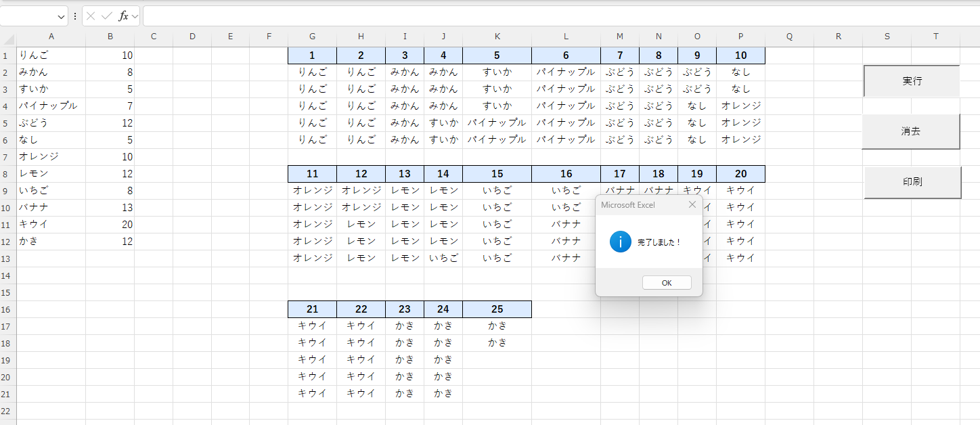The width and height of the screenshot is (980, 425).
Task: Click the 実行 button
Action: point(911,81)
